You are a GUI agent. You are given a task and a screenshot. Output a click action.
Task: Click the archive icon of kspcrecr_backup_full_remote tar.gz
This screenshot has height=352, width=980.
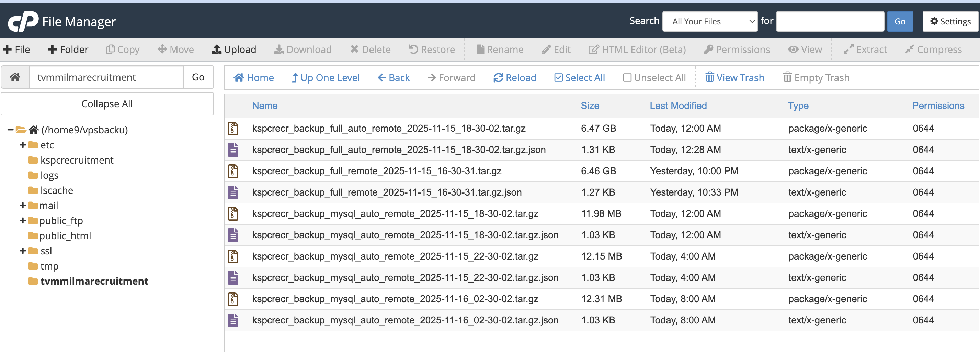(233, 171)
